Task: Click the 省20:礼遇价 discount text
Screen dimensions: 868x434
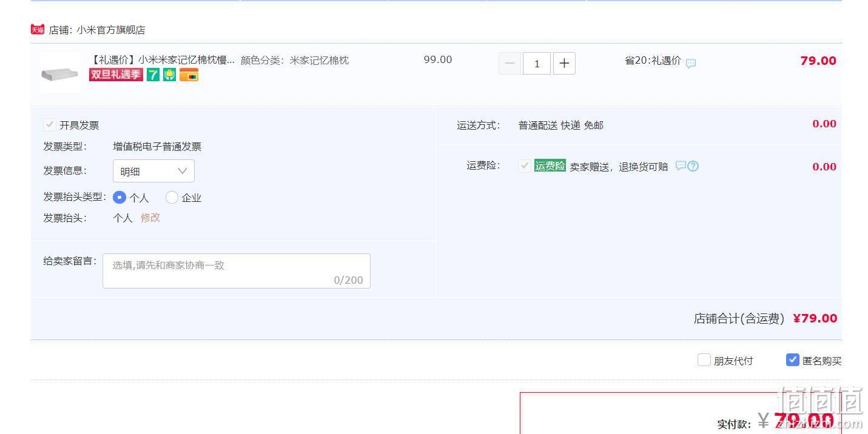Action: [x=653, y=61]
